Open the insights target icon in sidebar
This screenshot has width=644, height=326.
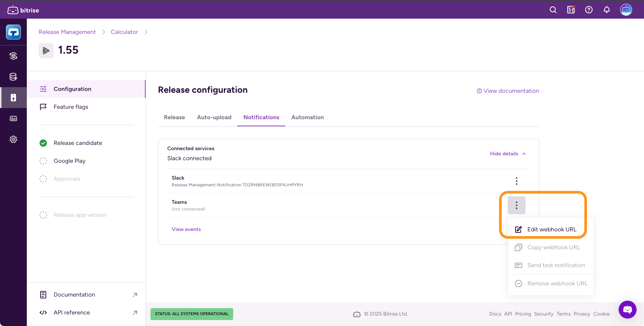(13, 56)
